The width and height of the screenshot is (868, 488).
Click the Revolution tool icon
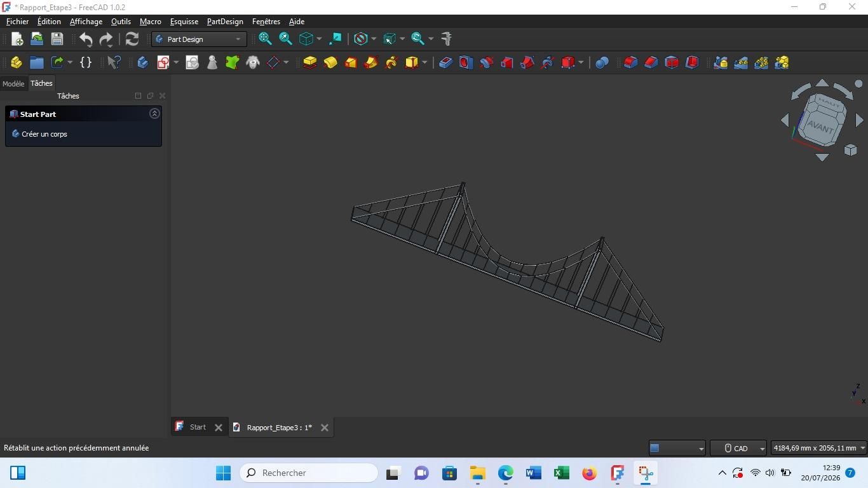(x=330, y=62)
